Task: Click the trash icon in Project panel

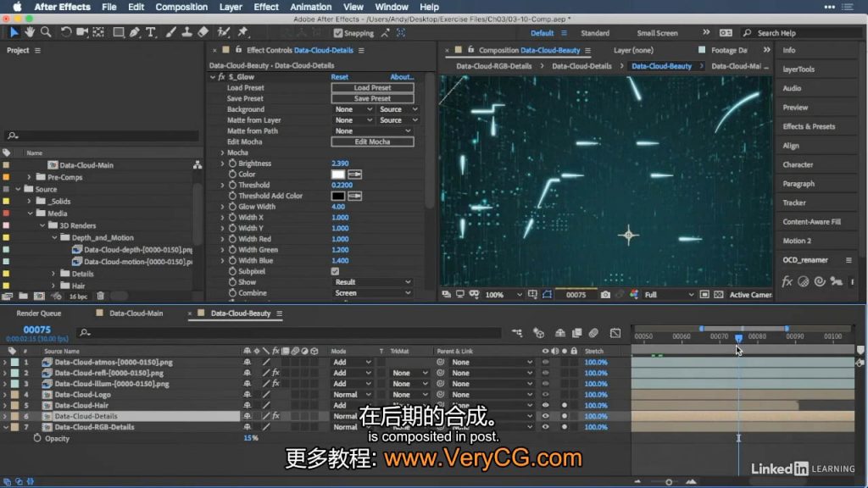Action: tap(100, 296)
